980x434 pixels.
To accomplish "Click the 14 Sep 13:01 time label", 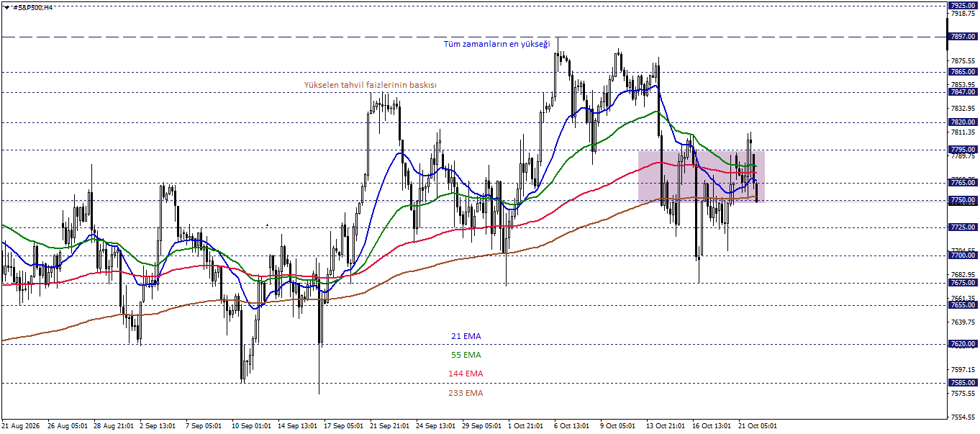I will [x=297, y=426].
